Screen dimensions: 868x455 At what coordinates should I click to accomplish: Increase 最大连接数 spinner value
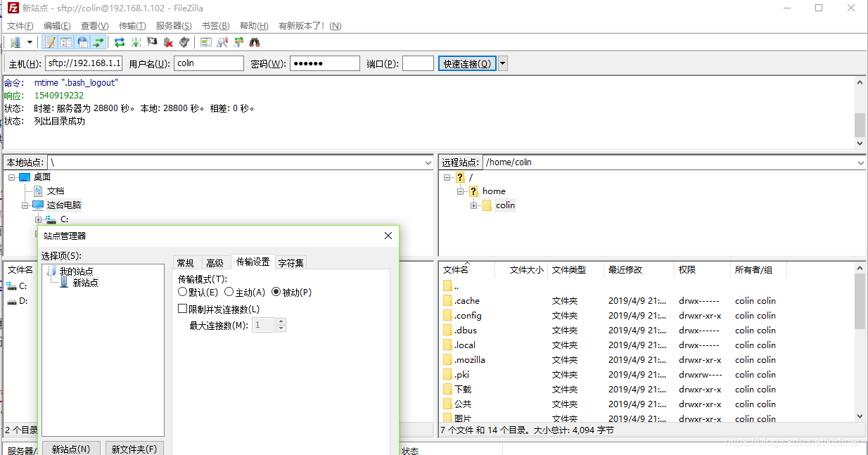click(x=281, y=321)
